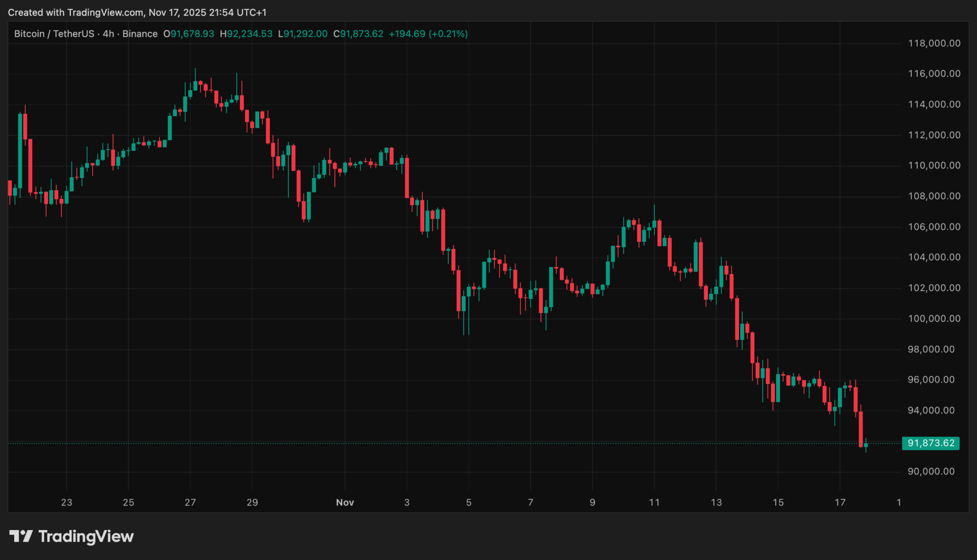Viewport: 977px width, 560px height.
Task: Click the low value L91,292.00
Action: tap(303, 34)
